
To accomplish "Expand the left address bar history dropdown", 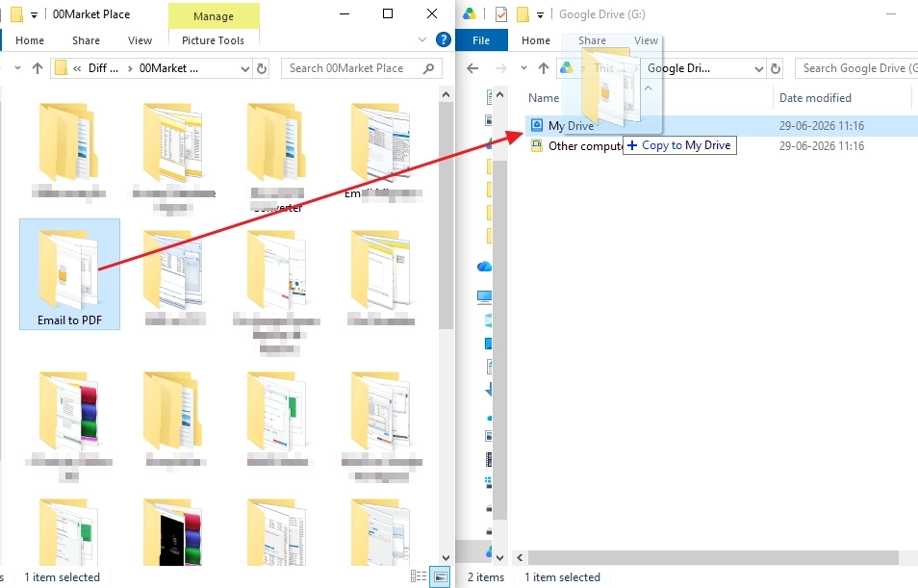I will pos(245,68).
